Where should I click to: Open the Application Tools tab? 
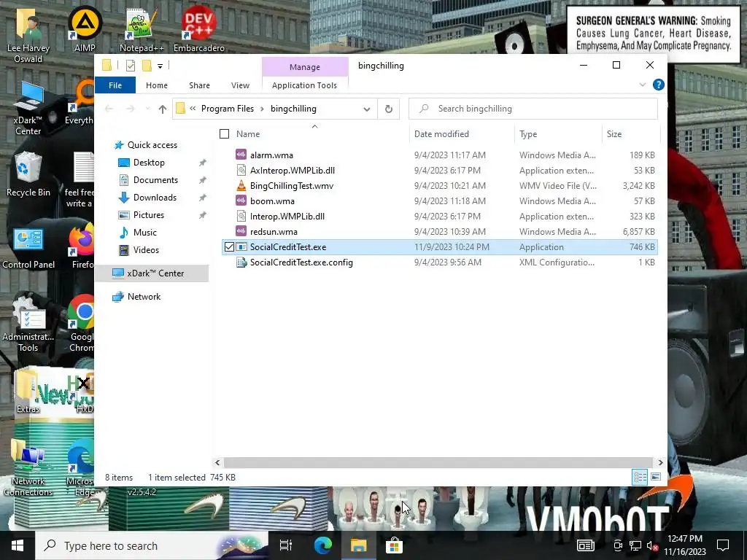[304, 85]
